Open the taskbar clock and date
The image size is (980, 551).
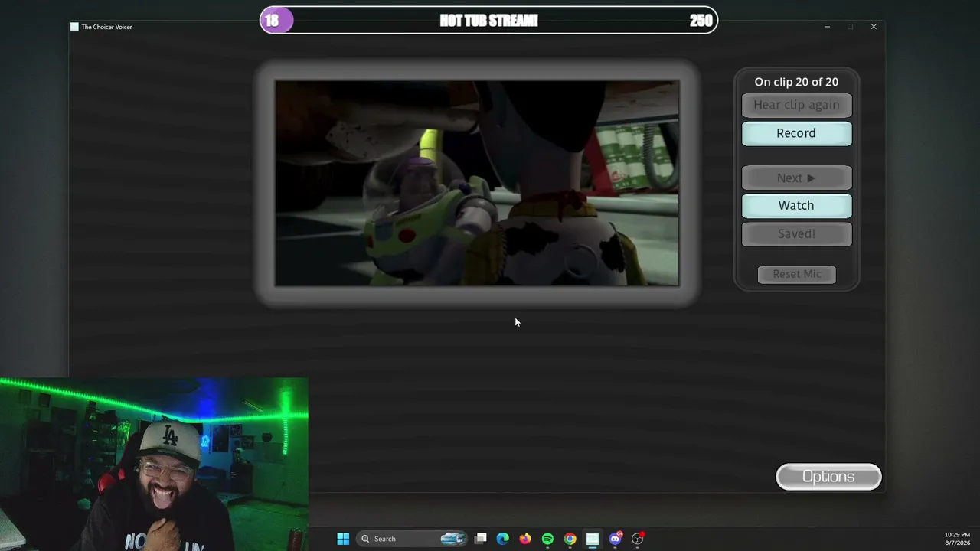tap(957, 539)
